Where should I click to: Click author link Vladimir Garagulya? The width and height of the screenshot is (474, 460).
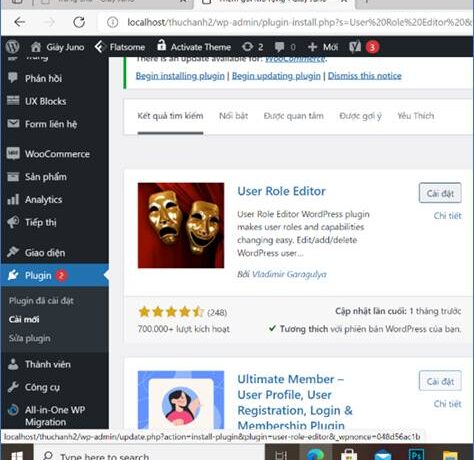click(289, 274)
